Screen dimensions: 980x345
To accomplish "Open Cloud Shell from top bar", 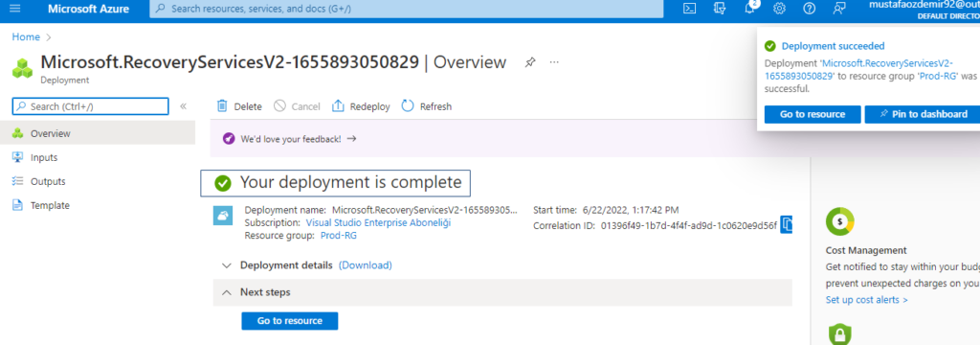I will click(689, 9).
